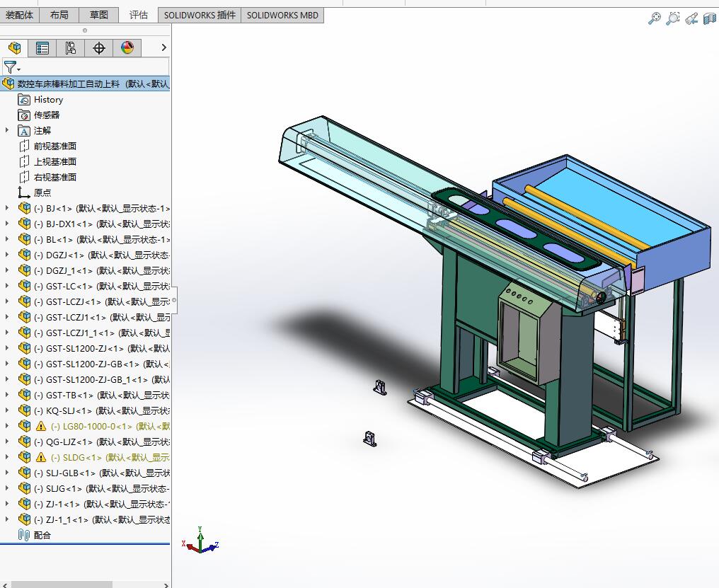Switch to the 草图 tab
Screen dimensions: 719x588
click(98, 15)
